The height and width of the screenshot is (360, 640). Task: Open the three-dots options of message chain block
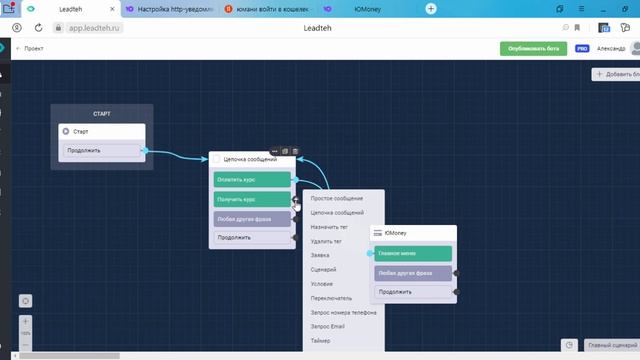(275, 151)
